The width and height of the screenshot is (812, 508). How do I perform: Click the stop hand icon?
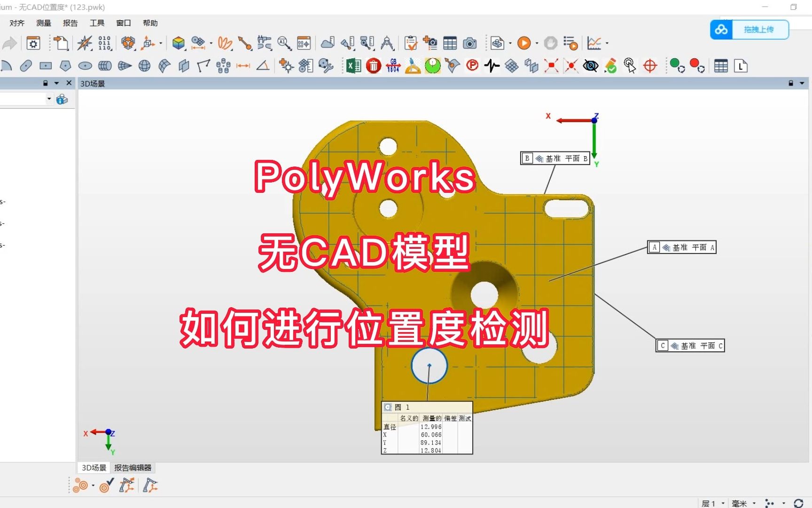pyautogui.click(x=550, y=44)
